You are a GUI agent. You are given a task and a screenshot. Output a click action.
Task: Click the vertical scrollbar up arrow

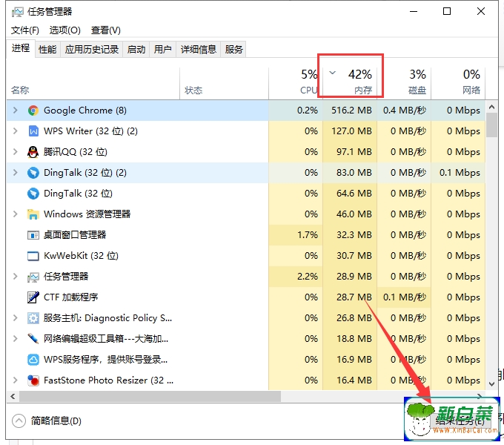click(491, 107)
